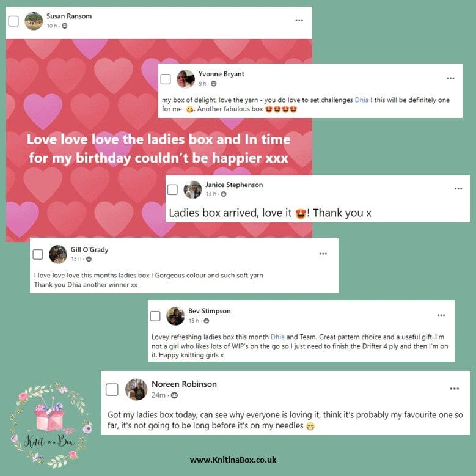Tick the checkbox next to Noreen Robinson
Viewport: 476px width, 476px height.
point(112,389)
